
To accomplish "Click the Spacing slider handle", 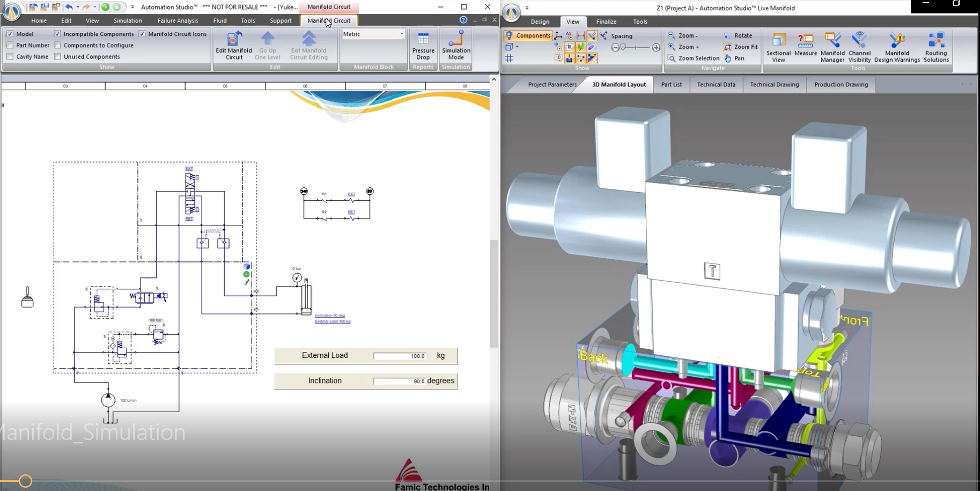I will (x=623, y=47).
